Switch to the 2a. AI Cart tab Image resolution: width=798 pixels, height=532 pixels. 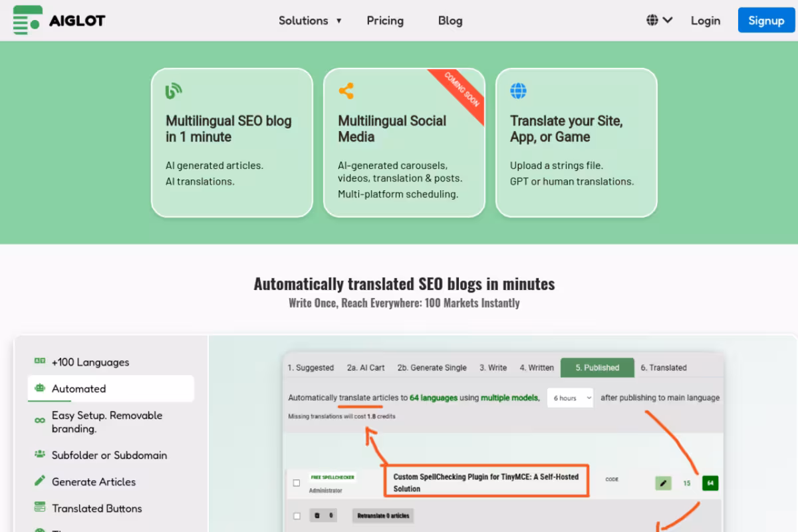pos(366,368)
